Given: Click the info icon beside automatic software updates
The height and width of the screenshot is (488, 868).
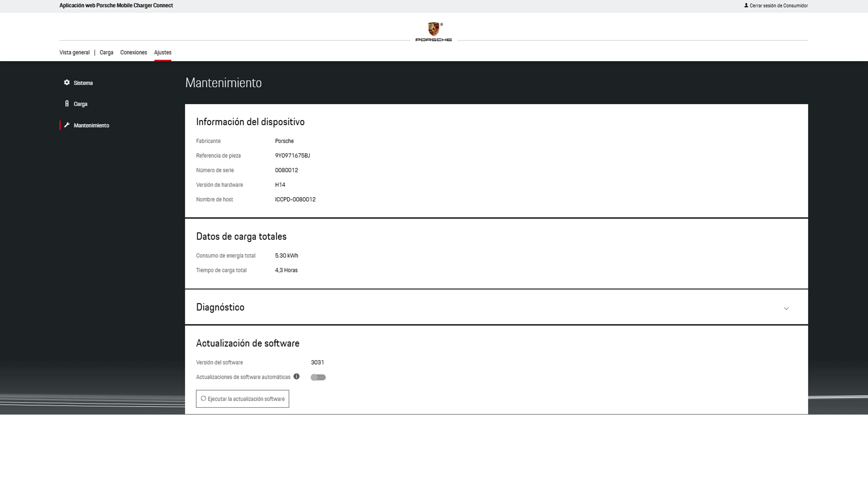Looking at the screenshot, I should coord(297,377).
